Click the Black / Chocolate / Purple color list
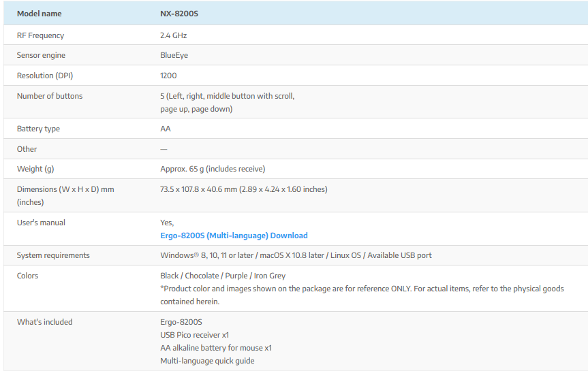This screenshot has width=588, height=371. coord(223,276)
